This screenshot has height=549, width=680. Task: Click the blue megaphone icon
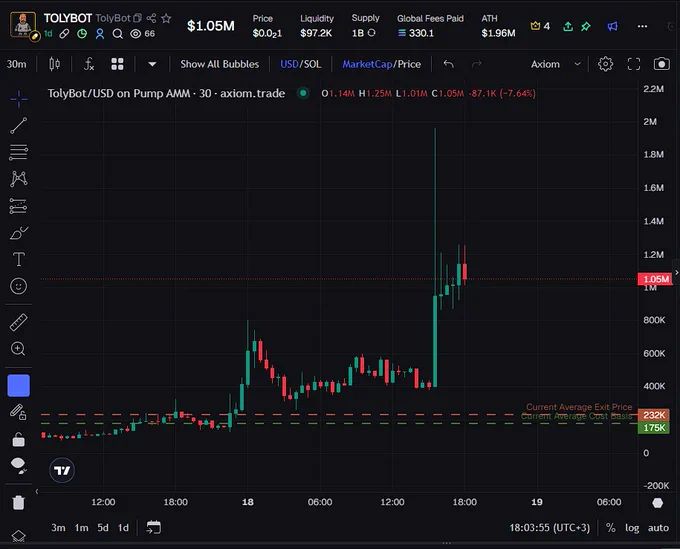tap(612, 26)
